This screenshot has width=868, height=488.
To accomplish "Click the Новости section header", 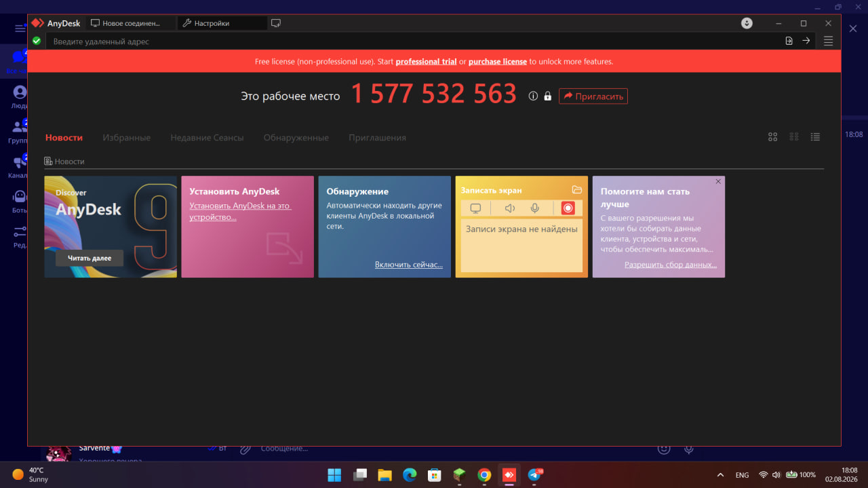I will pos(64,162).
